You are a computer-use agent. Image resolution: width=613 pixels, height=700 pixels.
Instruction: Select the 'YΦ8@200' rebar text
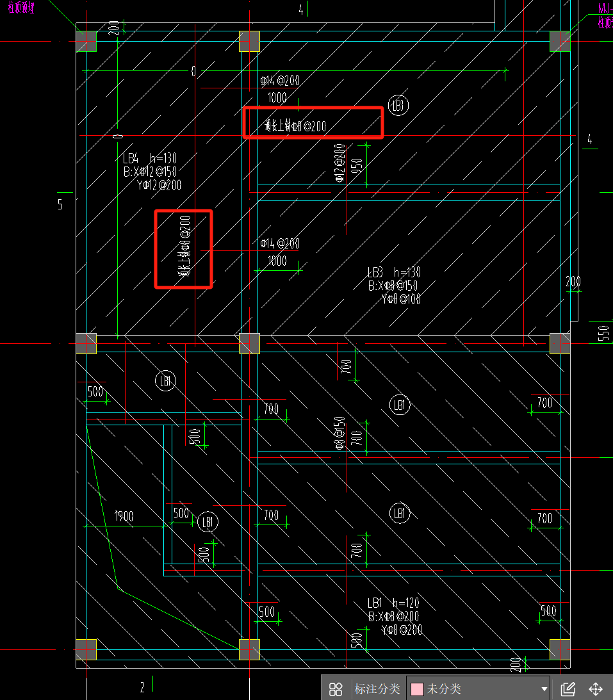tap(402, 630)
